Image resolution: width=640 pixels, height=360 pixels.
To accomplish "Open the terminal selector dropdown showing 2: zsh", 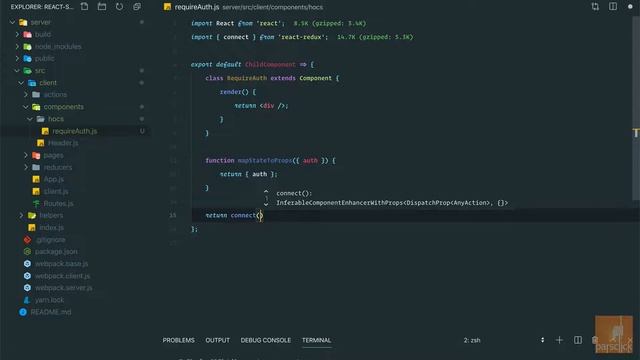I will point(504,340).
